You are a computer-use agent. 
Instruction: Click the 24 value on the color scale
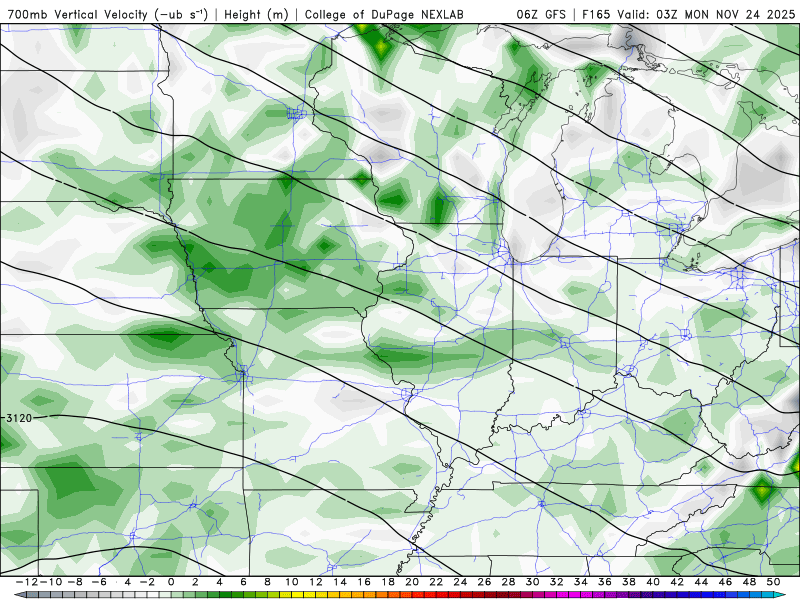click(460, 582)
